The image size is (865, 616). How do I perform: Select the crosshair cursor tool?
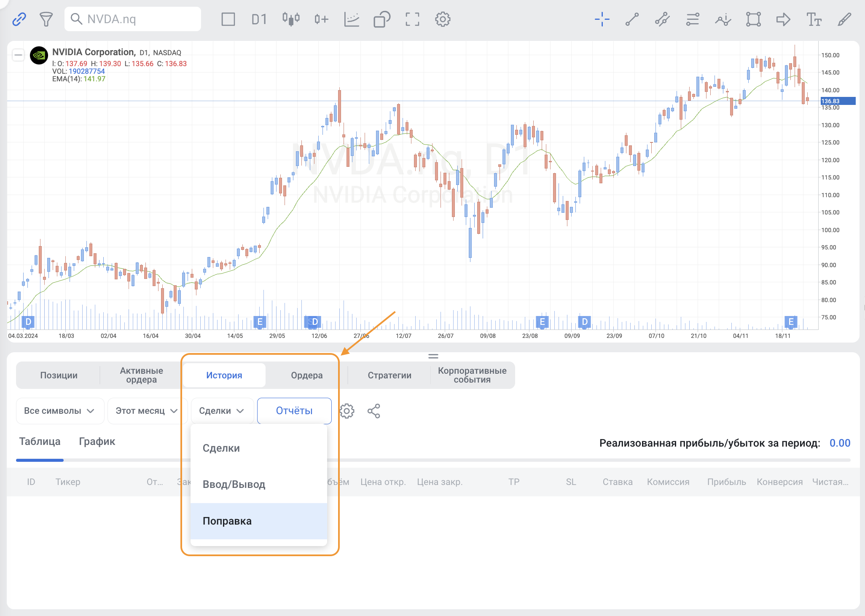pos(602,19)
